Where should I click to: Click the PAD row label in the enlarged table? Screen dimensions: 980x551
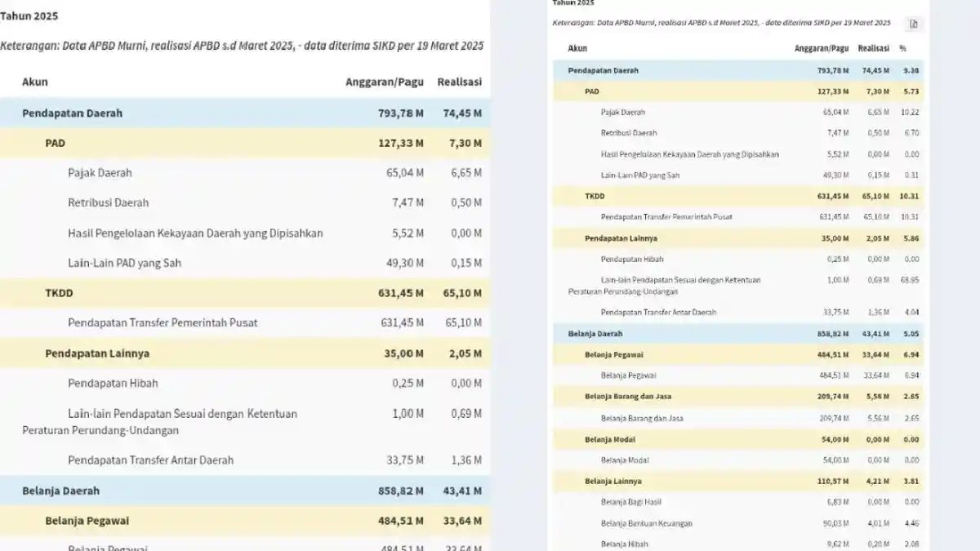[55, 143]
